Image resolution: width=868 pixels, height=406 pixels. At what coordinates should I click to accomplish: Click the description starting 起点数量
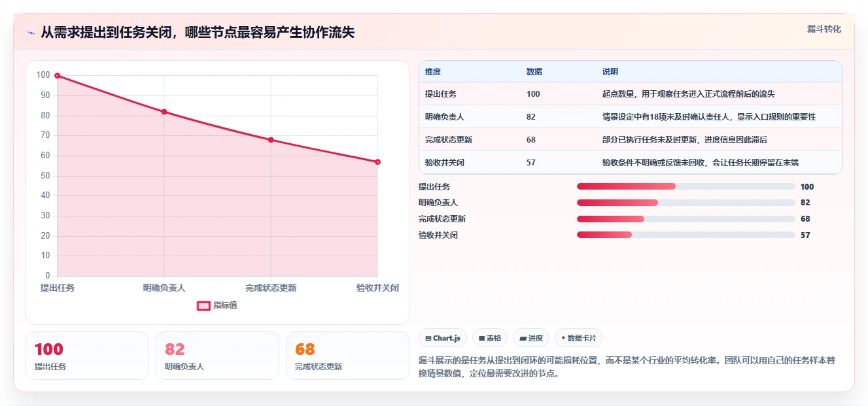[689, 94]
